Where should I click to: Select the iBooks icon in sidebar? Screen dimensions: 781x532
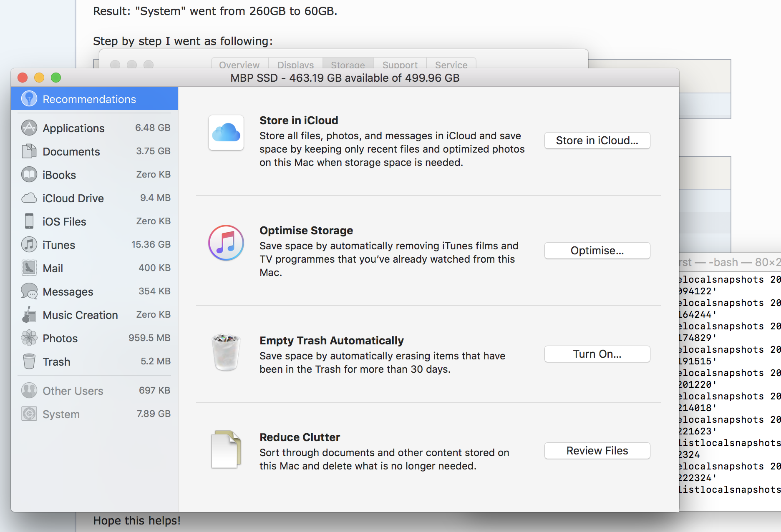click(x=29, y=175)
